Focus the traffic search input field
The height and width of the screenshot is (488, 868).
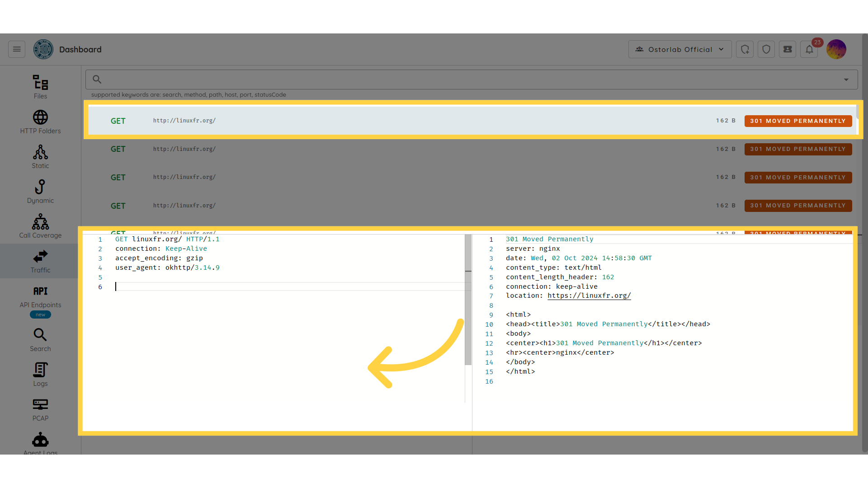click(x=470, y=80)
